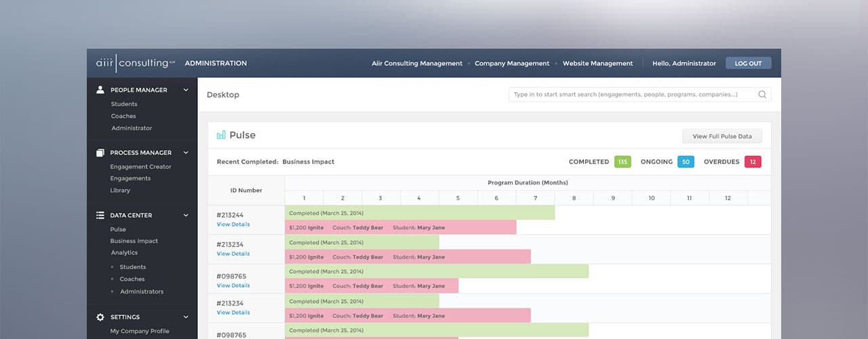868x339 pixels.
Task: Open Company Management menu
Action: pos(512,63)
